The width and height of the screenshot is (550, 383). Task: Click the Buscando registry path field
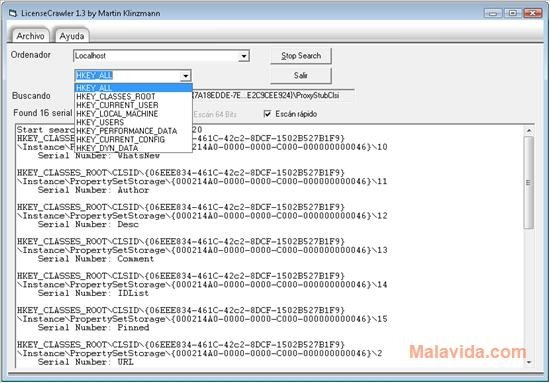[273, 96]
